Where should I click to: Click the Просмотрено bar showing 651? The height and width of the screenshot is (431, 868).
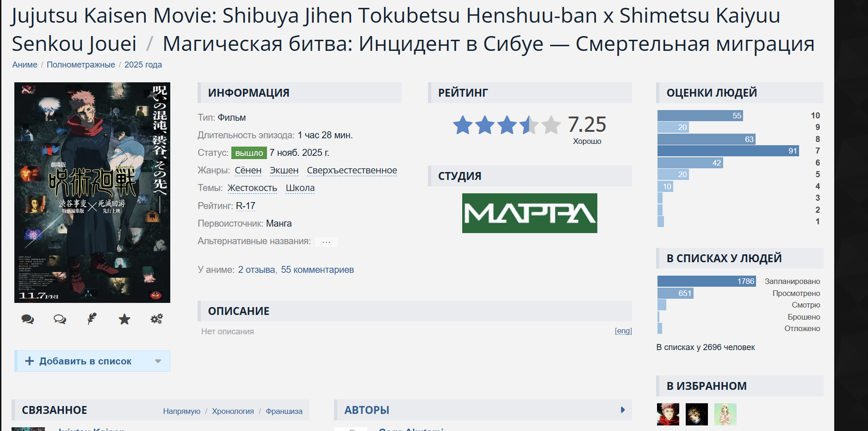(x=676, y=293)
